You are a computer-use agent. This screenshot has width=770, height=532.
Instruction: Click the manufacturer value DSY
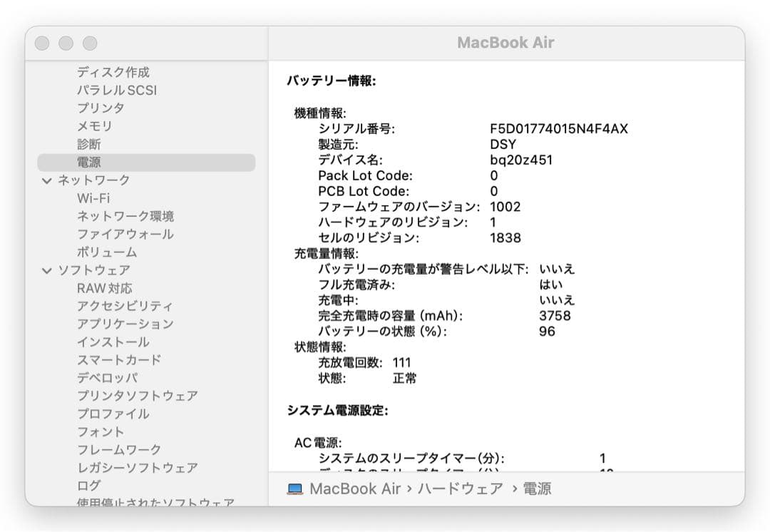point(503,145)
